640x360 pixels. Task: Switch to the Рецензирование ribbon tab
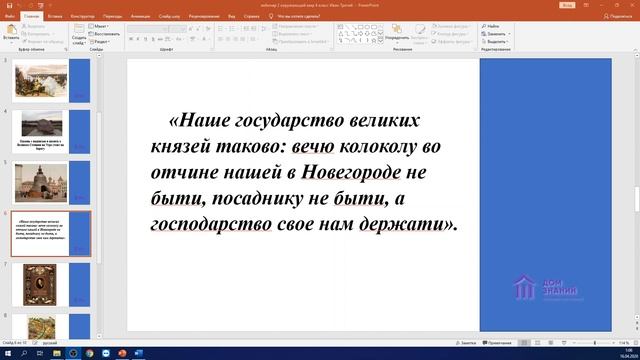point(204,16)
